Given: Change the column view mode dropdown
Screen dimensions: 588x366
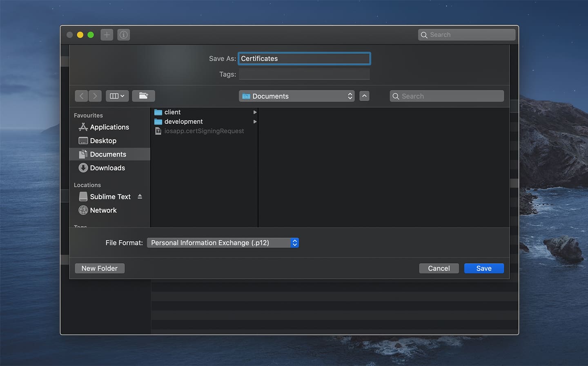Looking at the screenshot, I should [117, 96].
